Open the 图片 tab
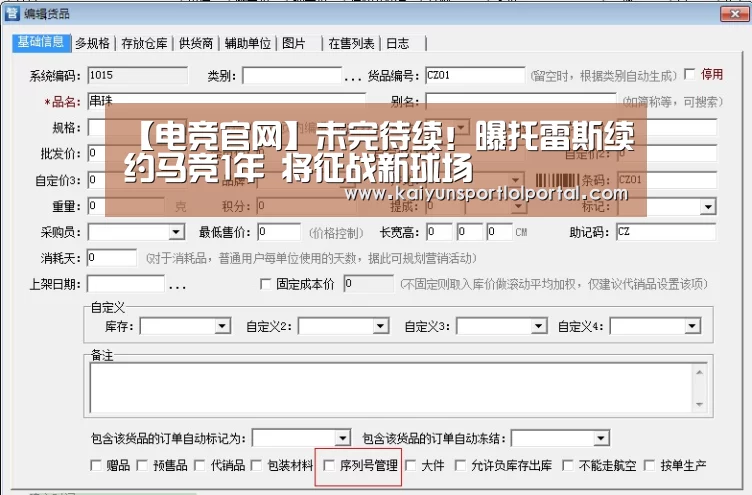 click(294, 44)
